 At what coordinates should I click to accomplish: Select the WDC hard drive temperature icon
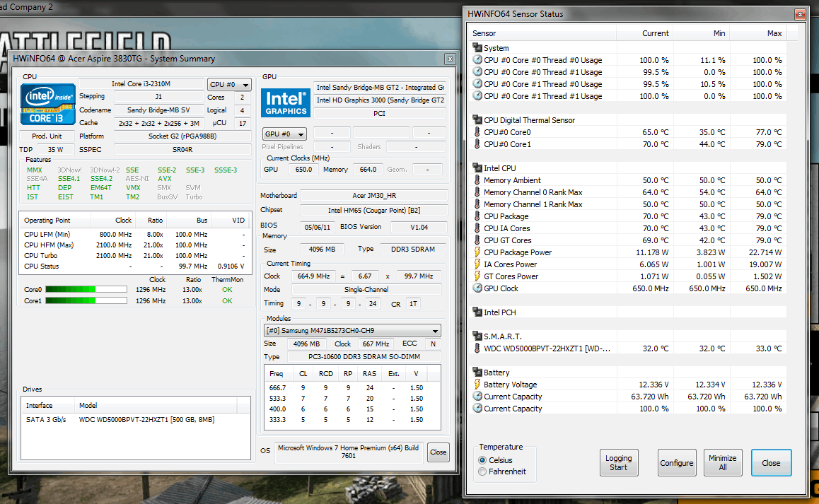point(477,348)
